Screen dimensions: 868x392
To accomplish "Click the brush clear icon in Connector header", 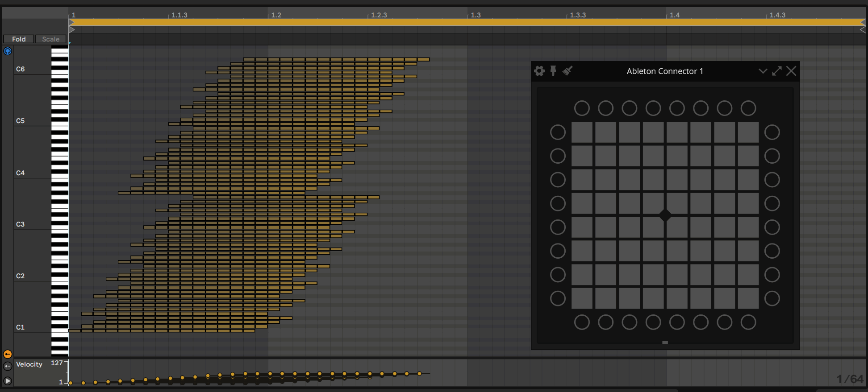I will coord(568,71).
